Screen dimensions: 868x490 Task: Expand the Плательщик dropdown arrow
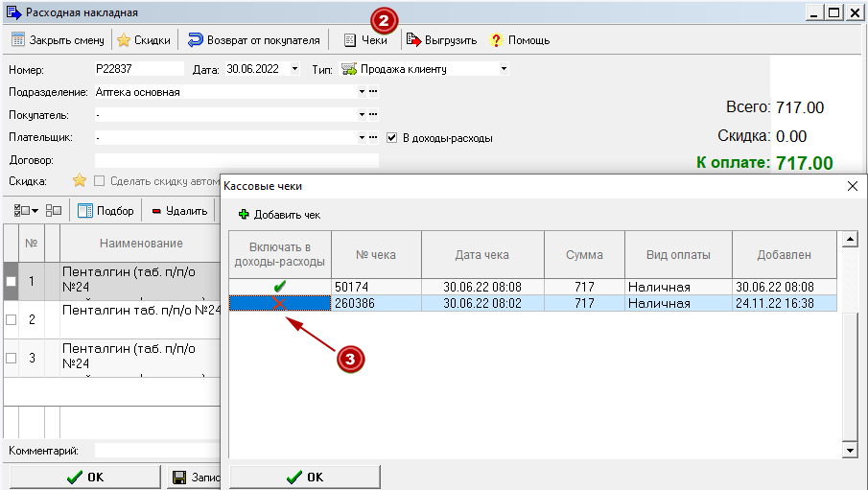(362, 137)
